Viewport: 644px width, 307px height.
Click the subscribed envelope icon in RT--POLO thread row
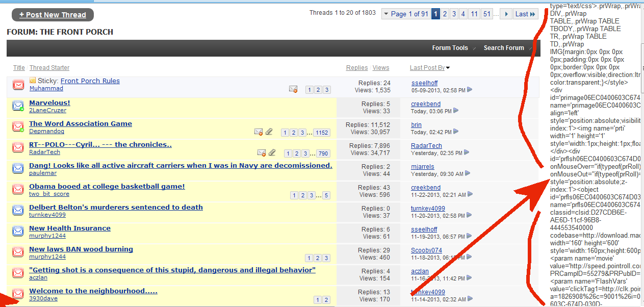click(262, 152)
